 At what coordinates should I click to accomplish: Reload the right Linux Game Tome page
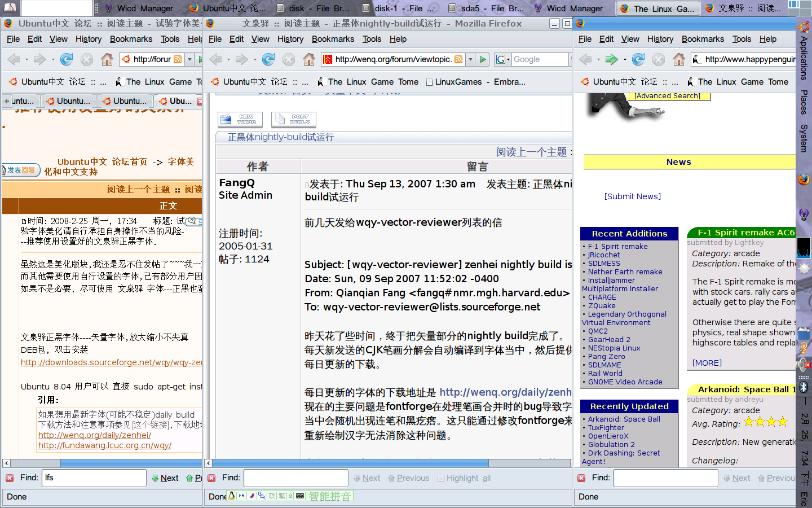638,59
